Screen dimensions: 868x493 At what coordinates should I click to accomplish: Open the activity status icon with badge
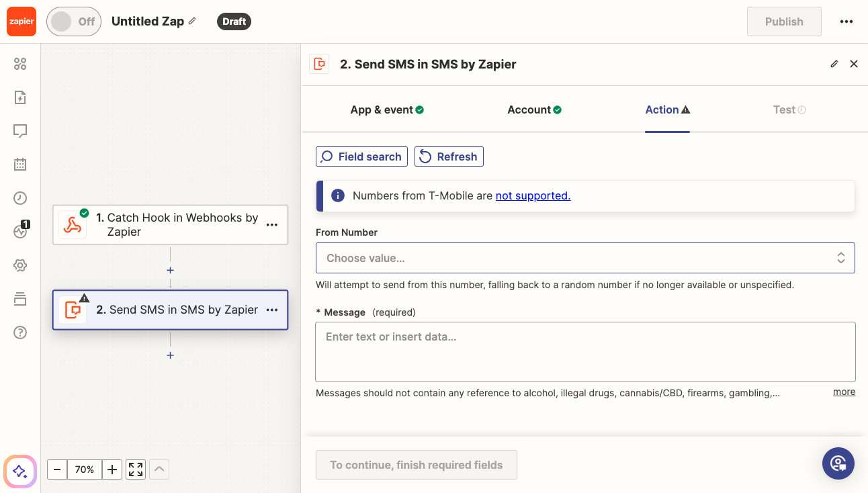point(20,231)
